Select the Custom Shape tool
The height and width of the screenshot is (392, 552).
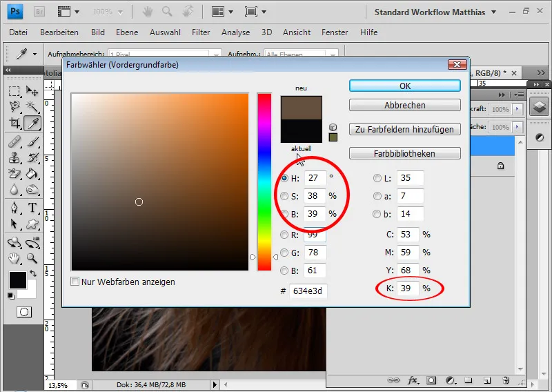32,224
